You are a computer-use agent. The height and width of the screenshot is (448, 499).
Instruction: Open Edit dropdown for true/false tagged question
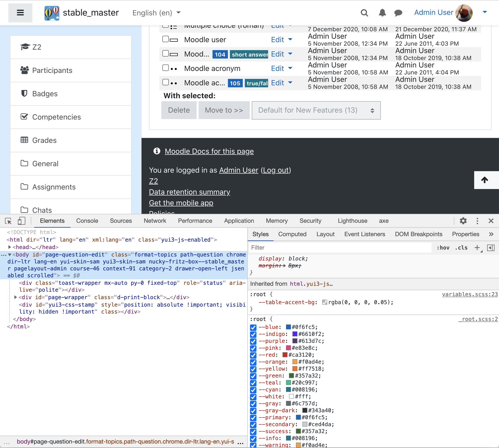point(282,83)
